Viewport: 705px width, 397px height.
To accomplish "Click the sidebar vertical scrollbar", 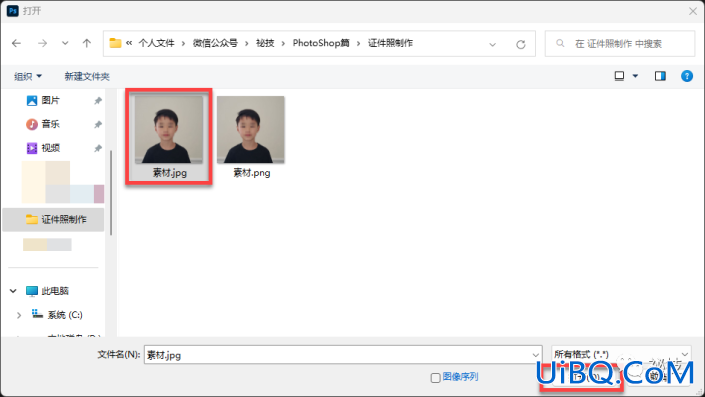I will click(111, 193).
